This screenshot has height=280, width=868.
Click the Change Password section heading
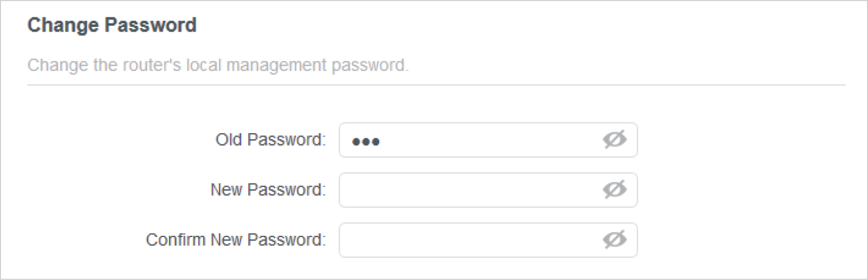112,26
